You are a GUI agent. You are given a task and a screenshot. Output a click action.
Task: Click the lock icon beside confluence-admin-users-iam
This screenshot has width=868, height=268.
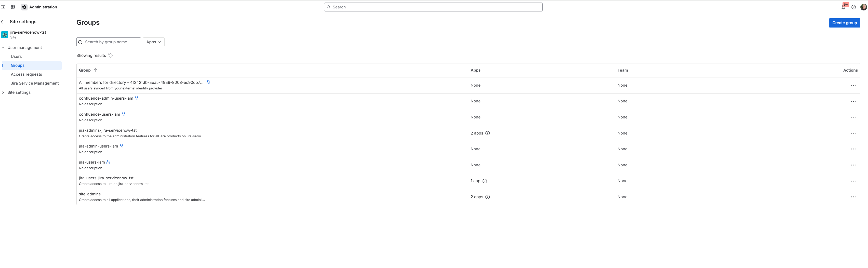click(x=137, y=98)
